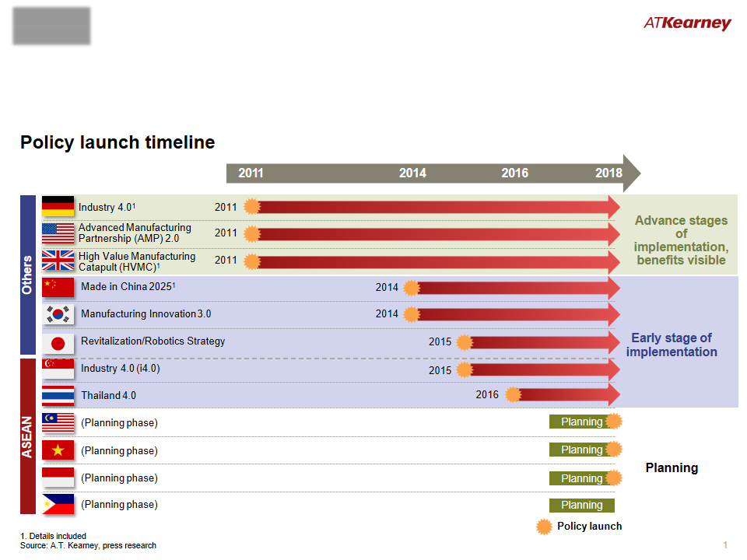Click the Japan flag icon
Image resolution: width=747 pixels, height=560 pixels.
[58, 343]
